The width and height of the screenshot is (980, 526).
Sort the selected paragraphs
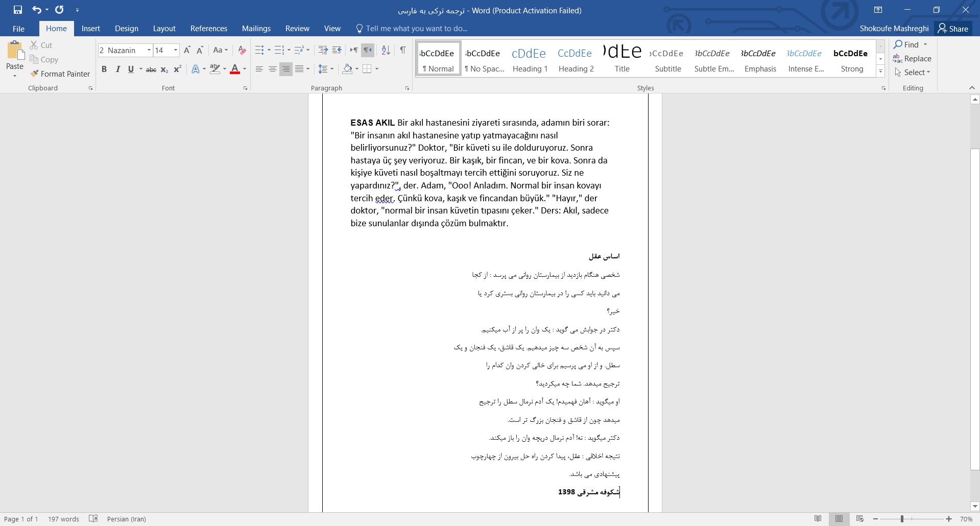point(386,50)
